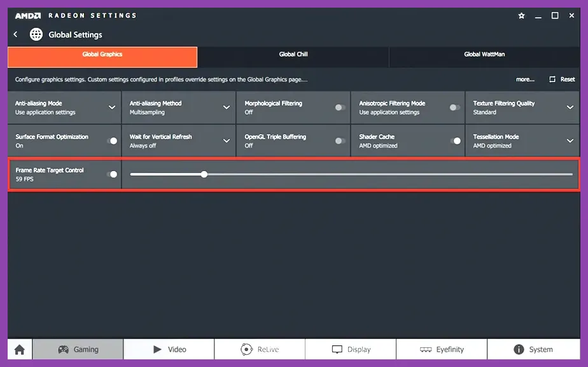Click 'AMD optimized' under Tessellation Mode

(492, 146)
